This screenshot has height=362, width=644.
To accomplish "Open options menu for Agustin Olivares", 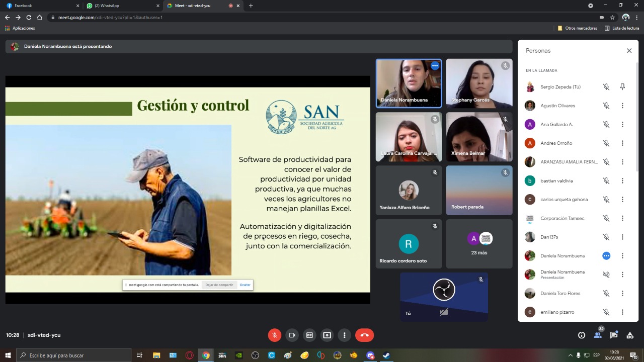I will click(622, 106).
